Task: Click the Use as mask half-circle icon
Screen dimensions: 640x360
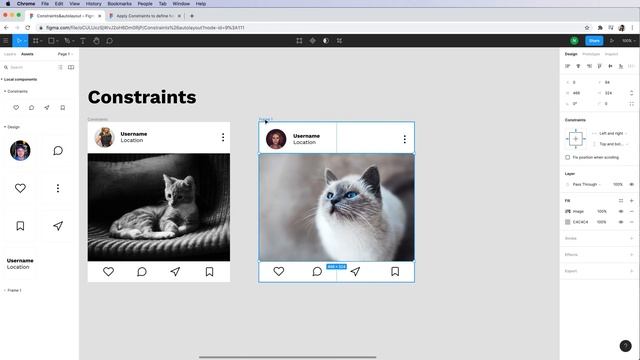Action: pyautogui.click(x=326, y=41)
